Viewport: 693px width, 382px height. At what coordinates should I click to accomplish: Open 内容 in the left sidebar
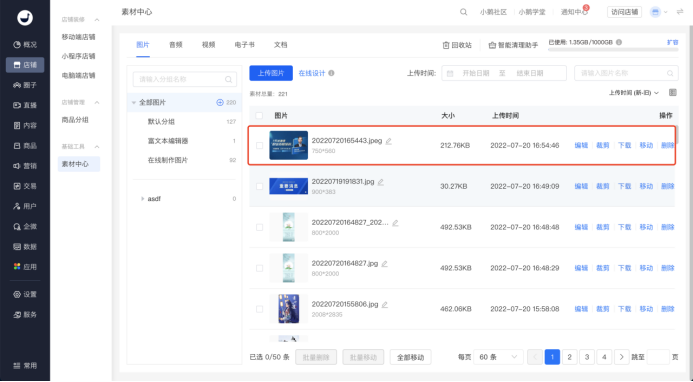coord(25,126)
